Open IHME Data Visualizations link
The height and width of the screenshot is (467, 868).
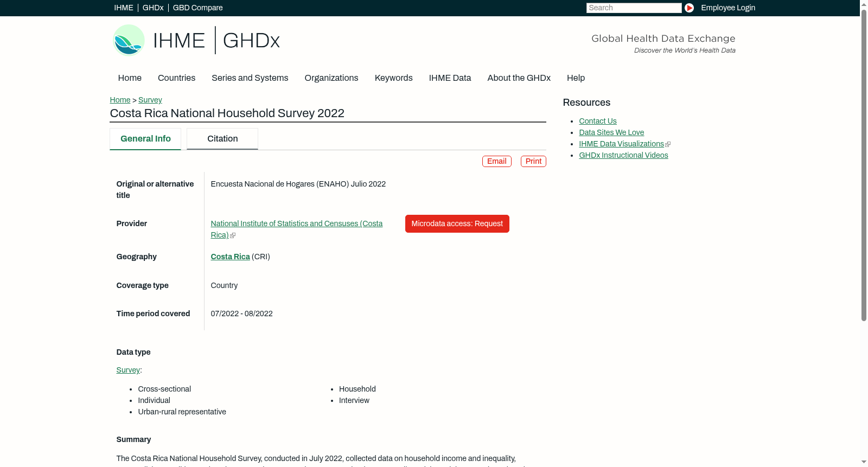[x=622, y=144]
